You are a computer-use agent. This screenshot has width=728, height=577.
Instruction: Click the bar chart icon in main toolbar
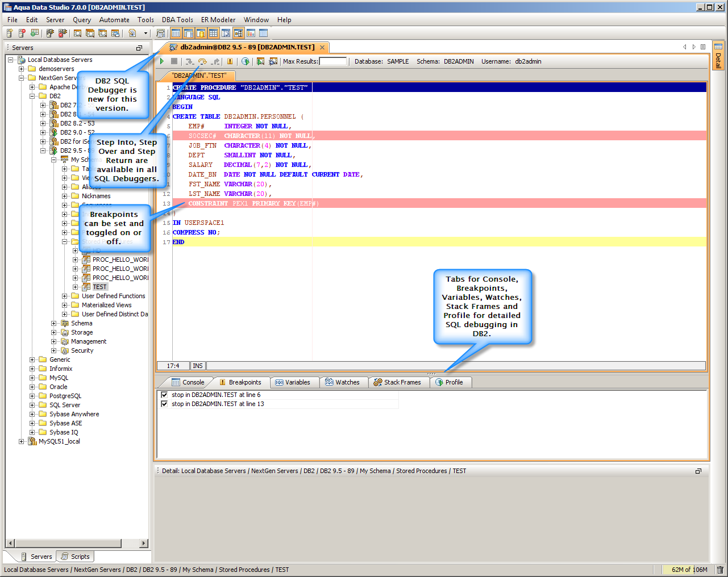pyautogui.click(x=251, y=34)
